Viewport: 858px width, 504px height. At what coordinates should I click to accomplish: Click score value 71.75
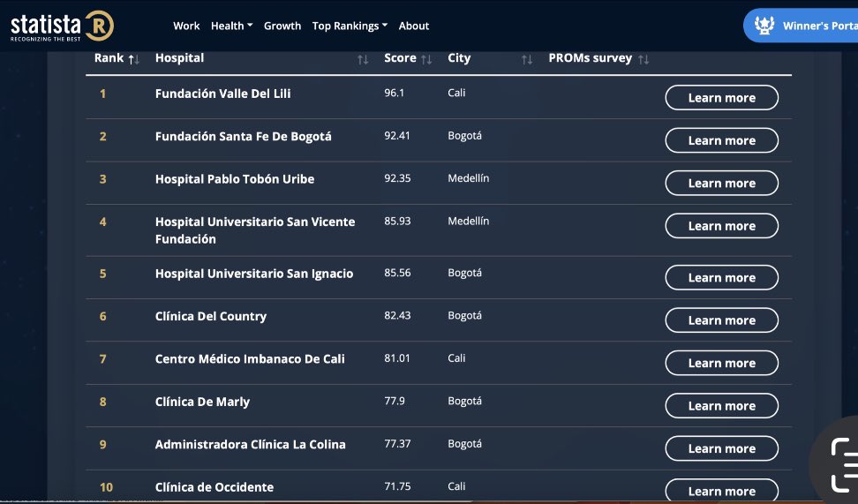(397, 486)
